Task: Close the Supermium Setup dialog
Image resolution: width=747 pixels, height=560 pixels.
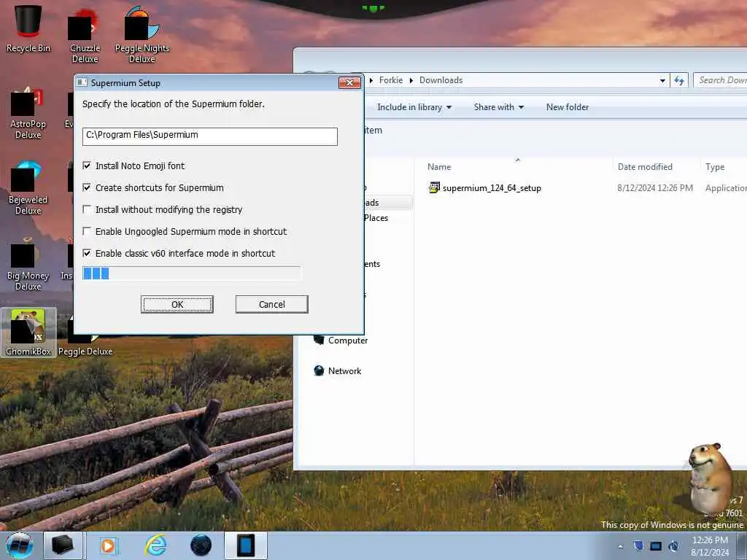Action: (349, 83)
